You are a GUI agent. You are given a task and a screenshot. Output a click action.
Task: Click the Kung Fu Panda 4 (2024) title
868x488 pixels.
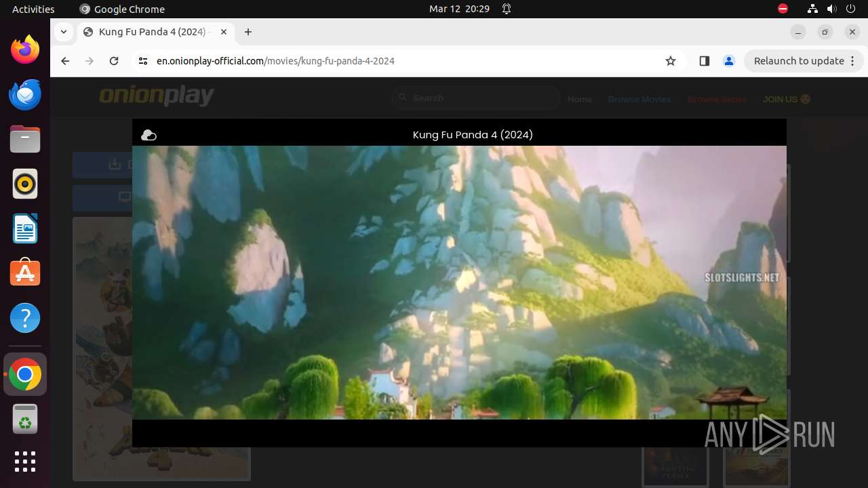(x=473, y=135)
